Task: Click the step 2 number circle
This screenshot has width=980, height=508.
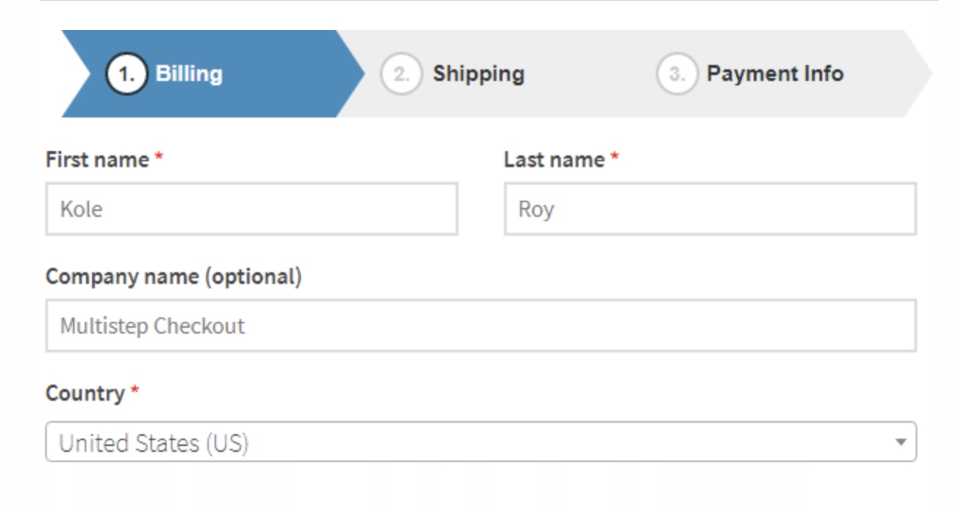Action: point(401,74)
